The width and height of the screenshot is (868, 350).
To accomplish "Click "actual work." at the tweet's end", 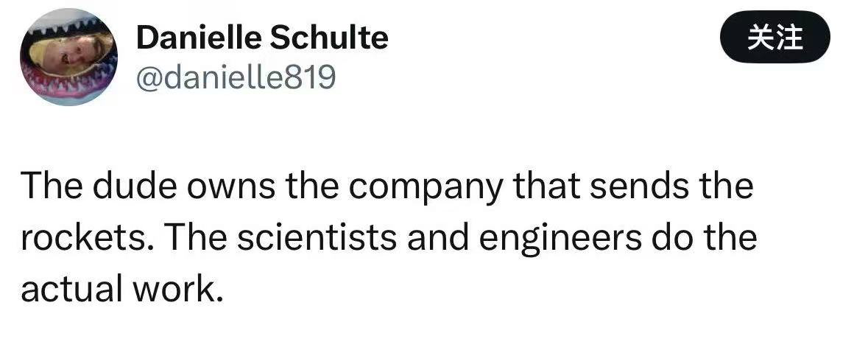I will coord(121,290).
